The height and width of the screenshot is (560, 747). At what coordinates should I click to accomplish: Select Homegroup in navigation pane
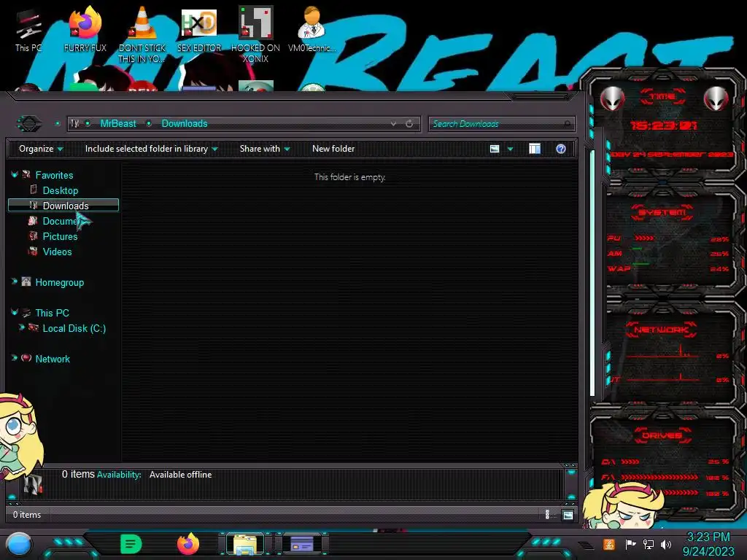pyautogui.click(x=60, y=282)
